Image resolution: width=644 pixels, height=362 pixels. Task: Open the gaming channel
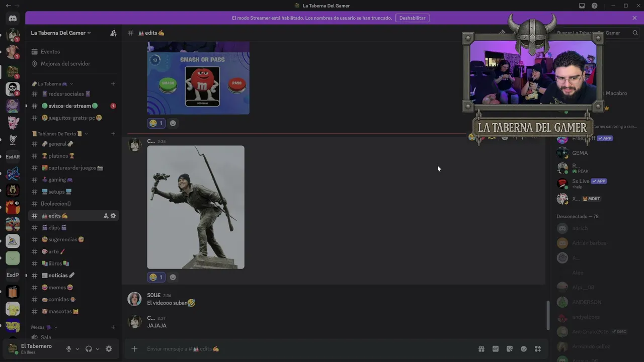[73, 180]
